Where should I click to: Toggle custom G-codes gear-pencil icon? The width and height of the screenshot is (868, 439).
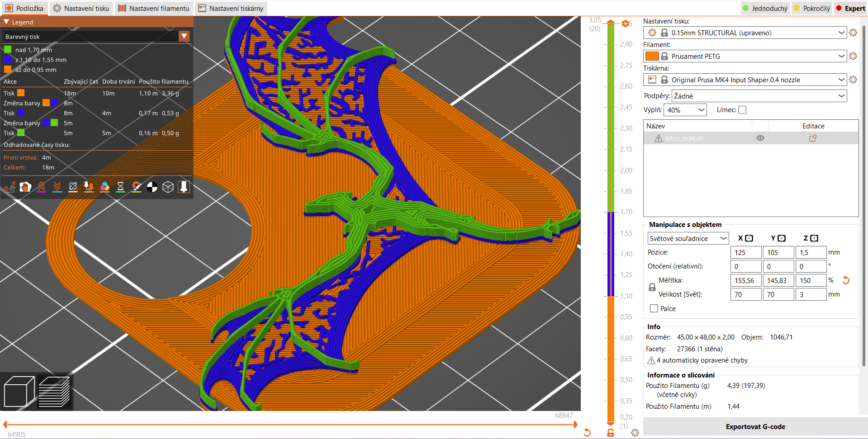[136, 187]
